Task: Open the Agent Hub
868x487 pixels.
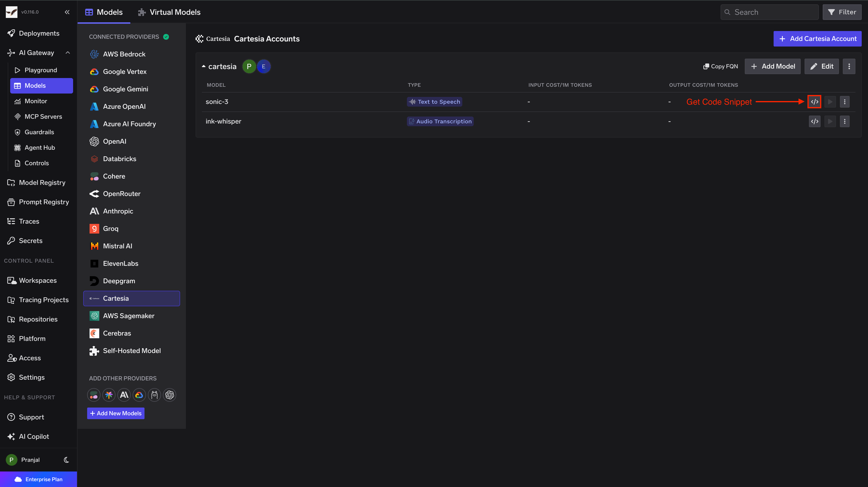Action: pyautogui.click(x=40, y=147)
